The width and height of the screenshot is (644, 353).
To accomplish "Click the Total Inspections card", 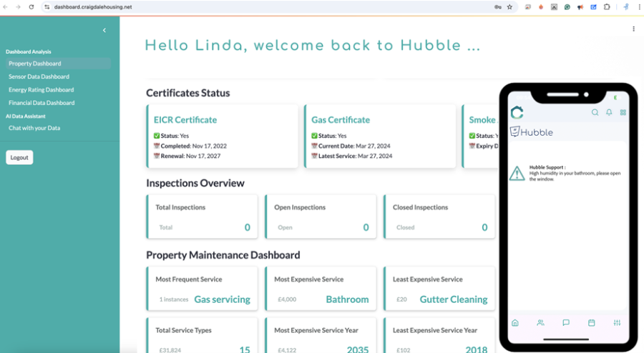I will pos(202,217).
